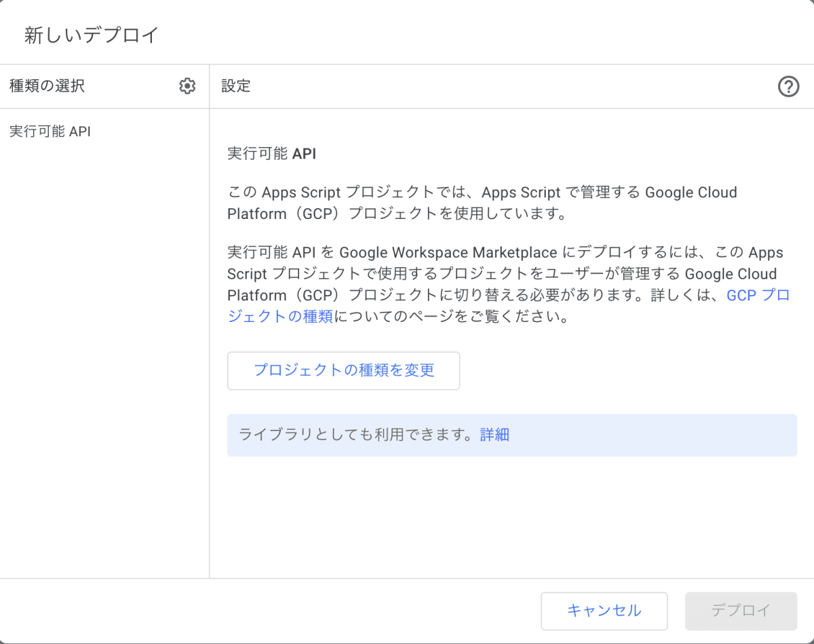
Task: Open the GCP プロジェクトの種類 link
Action: 758,296
